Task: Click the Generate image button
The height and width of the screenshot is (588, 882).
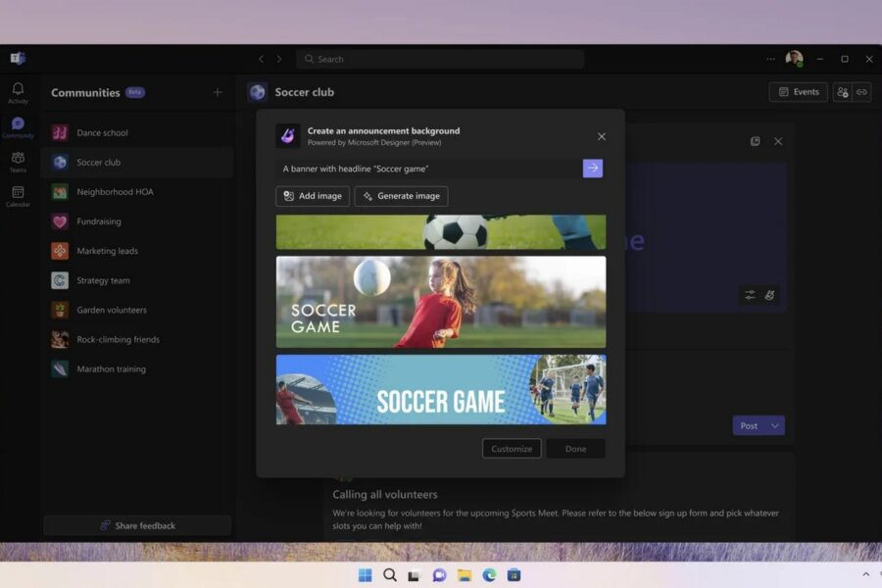Action: pyautogui.click(x=401, y=196)
